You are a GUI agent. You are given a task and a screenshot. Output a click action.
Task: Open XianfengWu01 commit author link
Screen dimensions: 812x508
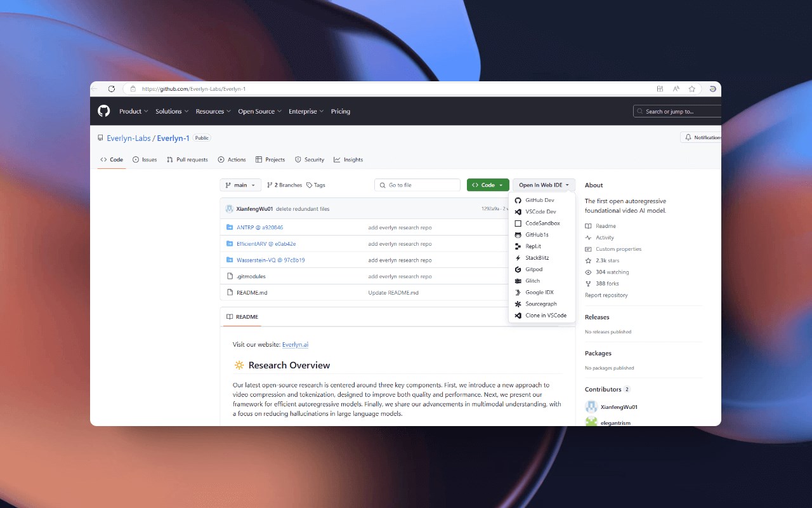pos(254,209)
